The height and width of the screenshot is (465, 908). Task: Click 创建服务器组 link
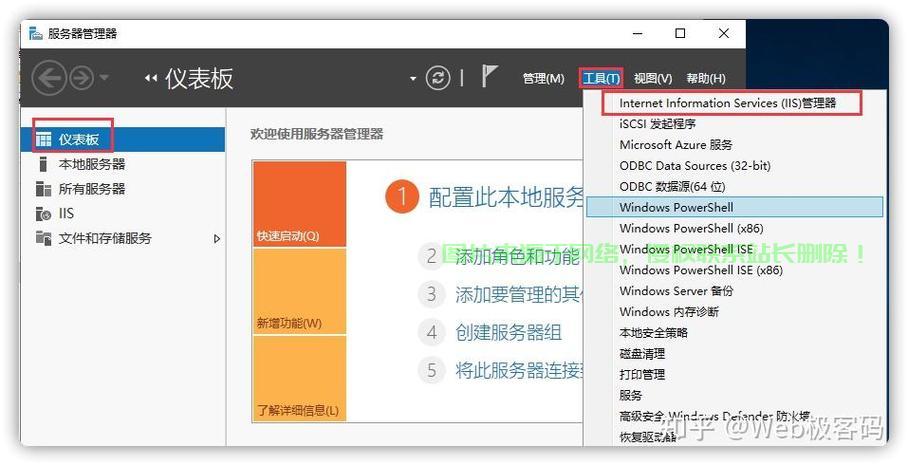tap(508, 333)
